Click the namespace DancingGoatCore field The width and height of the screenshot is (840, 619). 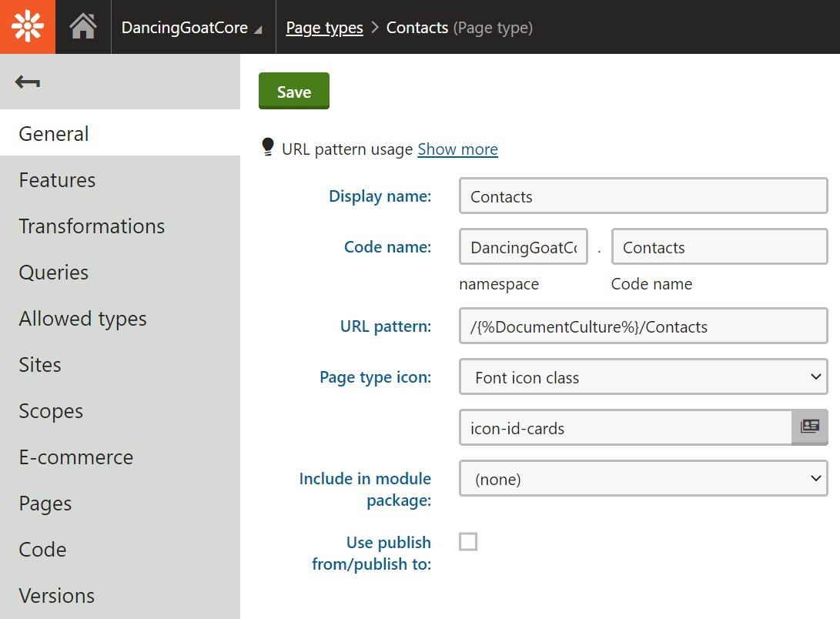524,247
